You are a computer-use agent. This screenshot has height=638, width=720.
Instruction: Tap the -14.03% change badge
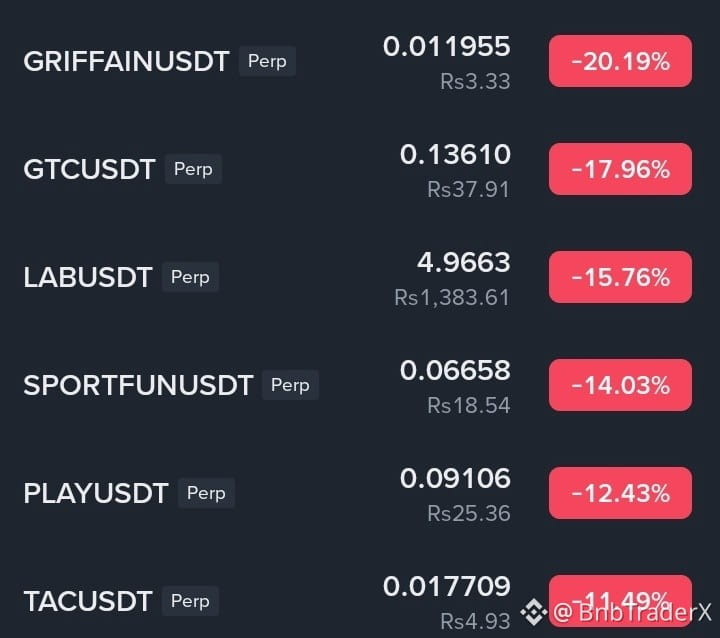(x=620, y=385)
